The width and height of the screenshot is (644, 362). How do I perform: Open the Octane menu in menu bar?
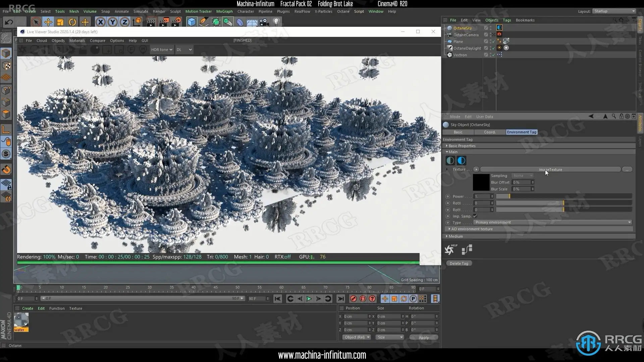[343, 11]
